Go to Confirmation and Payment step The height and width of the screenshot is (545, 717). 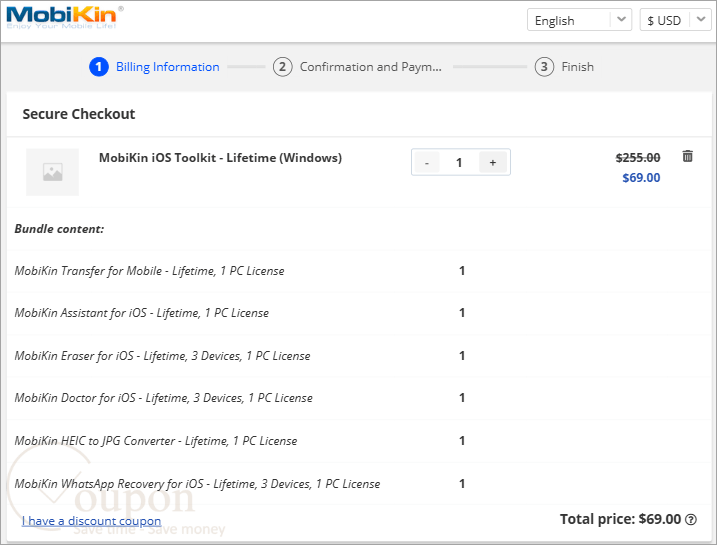pos(370,67)
